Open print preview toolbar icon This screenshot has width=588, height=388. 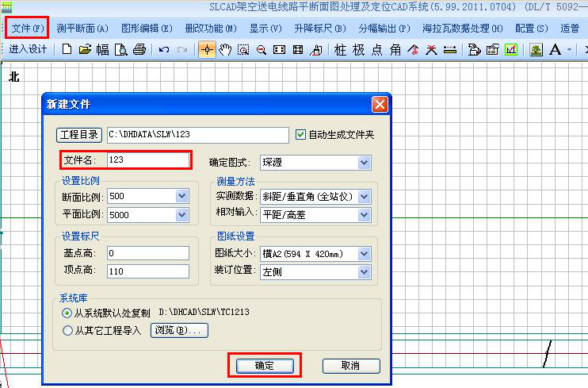(x=120, y=49)
